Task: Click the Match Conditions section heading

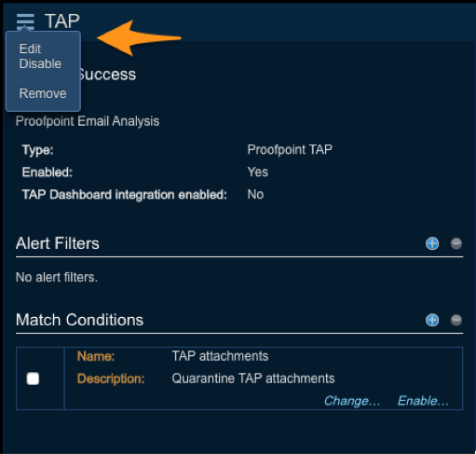Action: click(79, 320)
